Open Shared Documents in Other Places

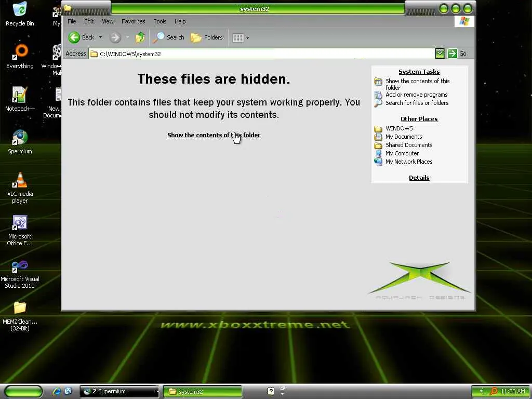pos(409,145)
